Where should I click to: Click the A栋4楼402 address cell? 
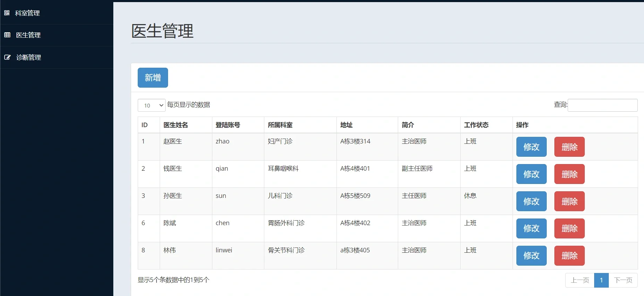[x=367, y=228]
